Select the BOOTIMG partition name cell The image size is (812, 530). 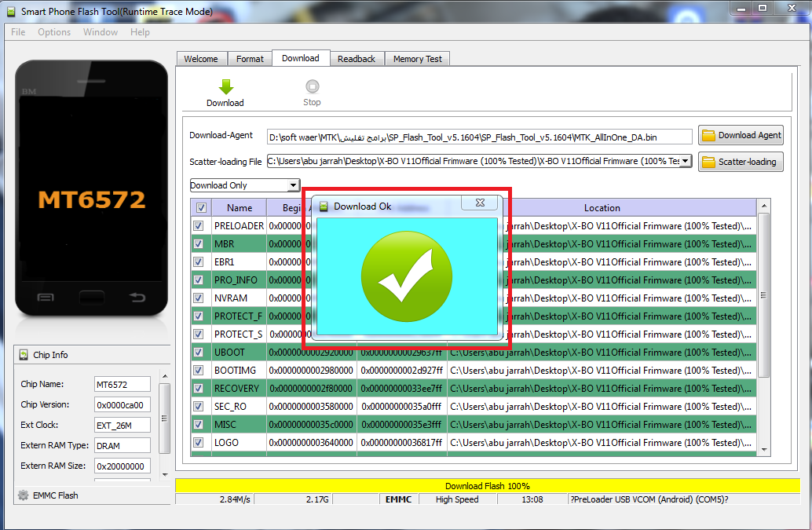[239, 371]
